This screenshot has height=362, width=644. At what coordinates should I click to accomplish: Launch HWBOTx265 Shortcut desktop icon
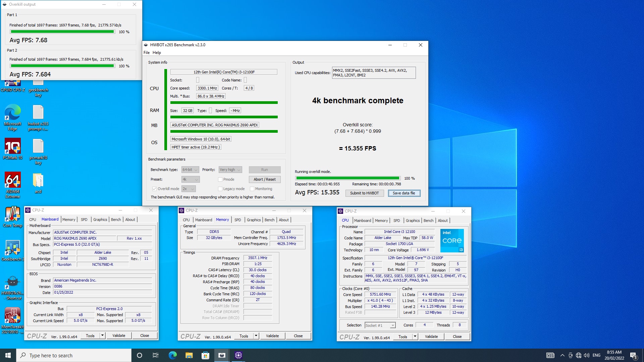(13, 287)
